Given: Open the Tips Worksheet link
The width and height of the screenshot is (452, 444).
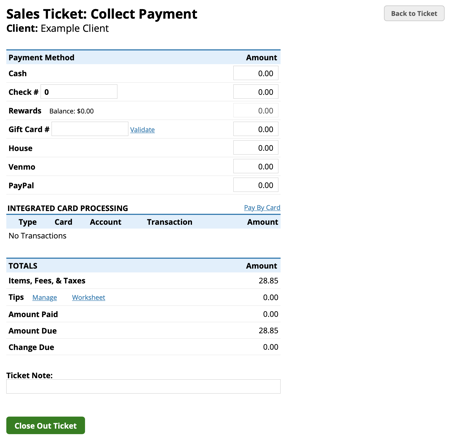Looking at the screenshot, I should 88,297.
